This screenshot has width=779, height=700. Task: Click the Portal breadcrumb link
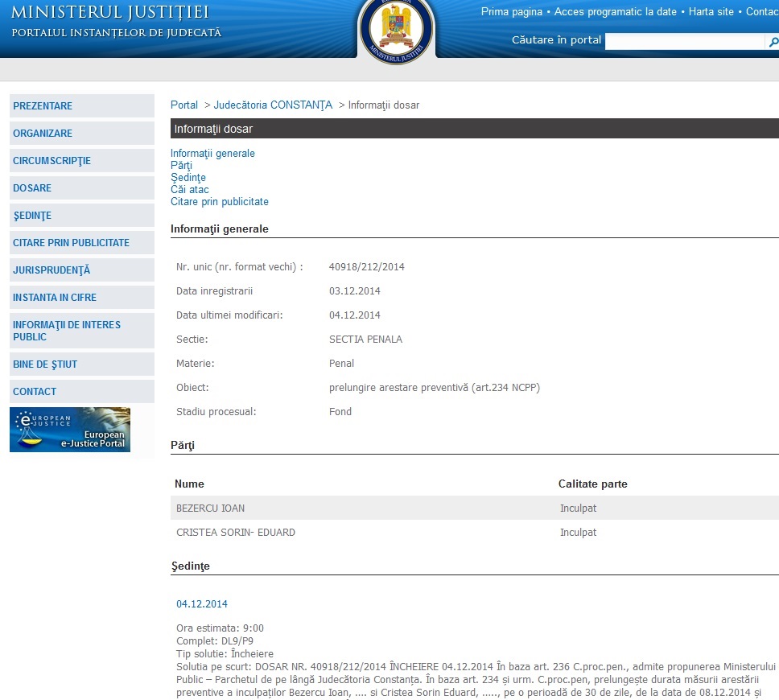183,105
